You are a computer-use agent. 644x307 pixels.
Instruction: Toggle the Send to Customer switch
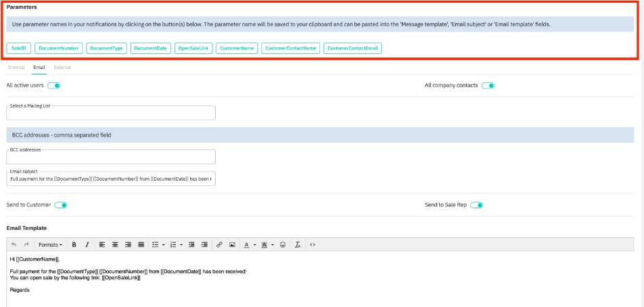(60, 205)
